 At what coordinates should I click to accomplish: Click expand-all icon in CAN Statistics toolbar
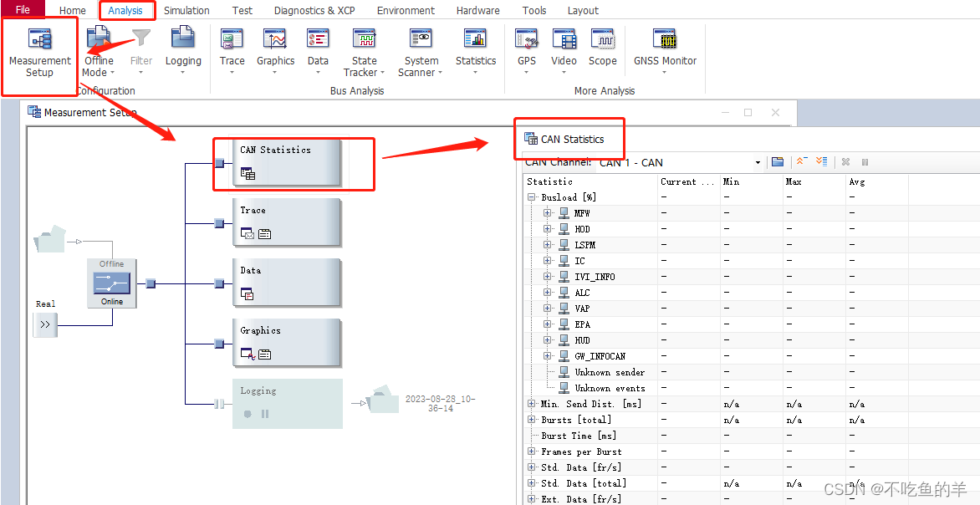(x=822, y=162)
